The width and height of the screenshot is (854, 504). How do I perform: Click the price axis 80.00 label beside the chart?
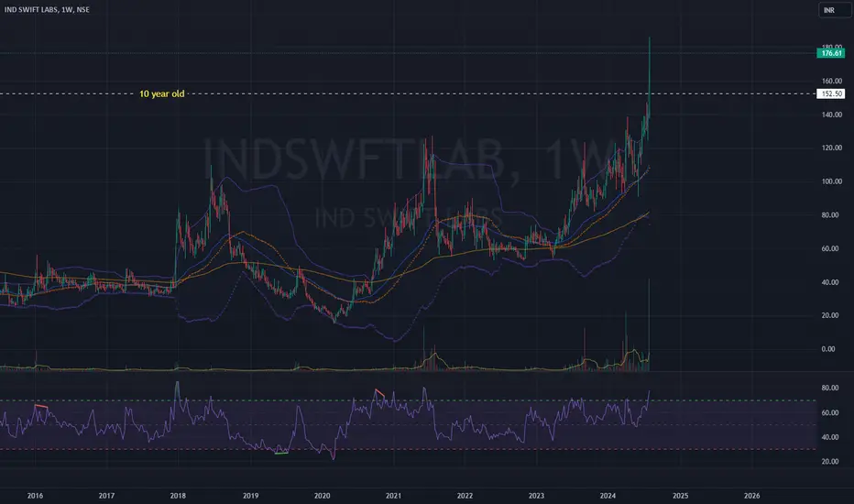[x=832, y=215]
